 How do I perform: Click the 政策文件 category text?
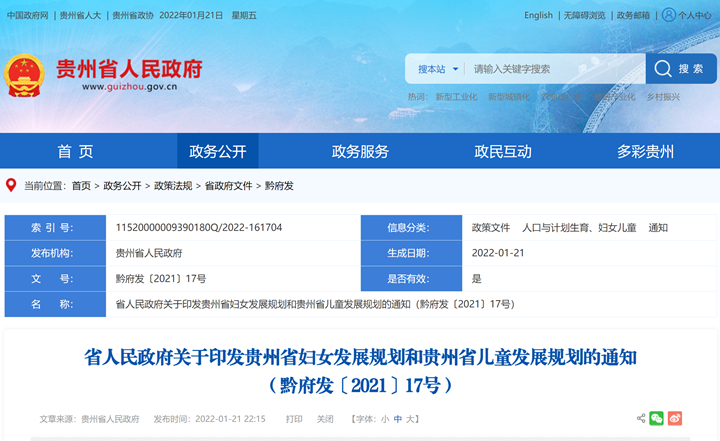(491, 227)
